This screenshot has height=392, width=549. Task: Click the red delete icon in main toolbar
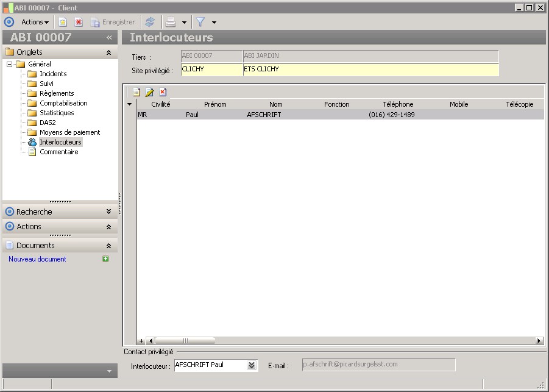79,22
